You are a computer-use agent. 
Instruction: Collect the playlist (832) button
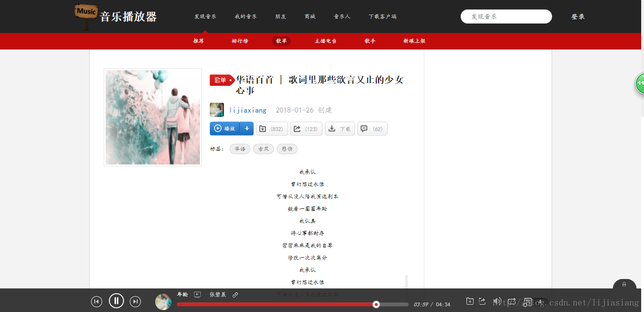click(272, 129)
